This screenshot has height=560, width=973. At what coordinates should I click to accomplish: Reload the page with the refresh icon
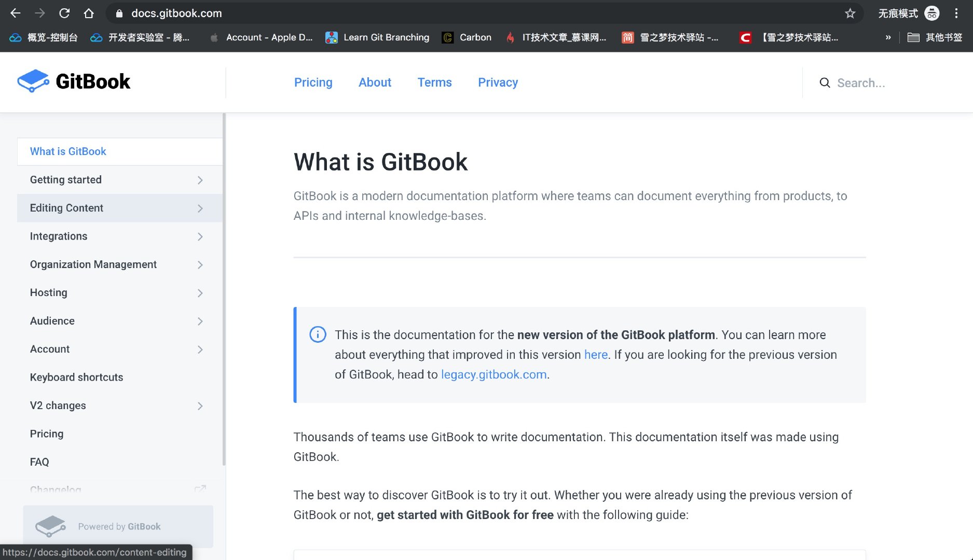tap(63, 13)
